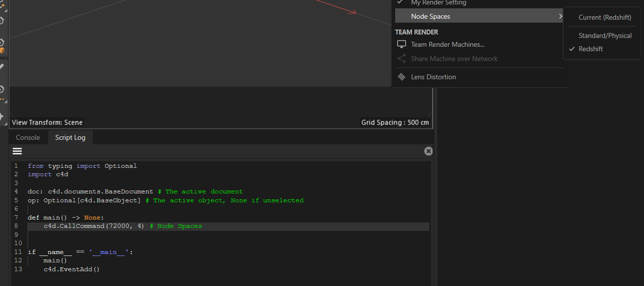This screenshot has width=644, height=286.
Task: Select the orange cube icon in left toolbar
Action: (2, 50)
